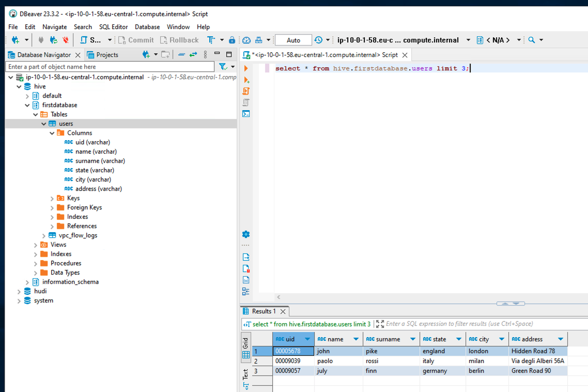Click the lock transaction mode icon
588x392 pixels.
pyautogui.click(x=232, y=40)
